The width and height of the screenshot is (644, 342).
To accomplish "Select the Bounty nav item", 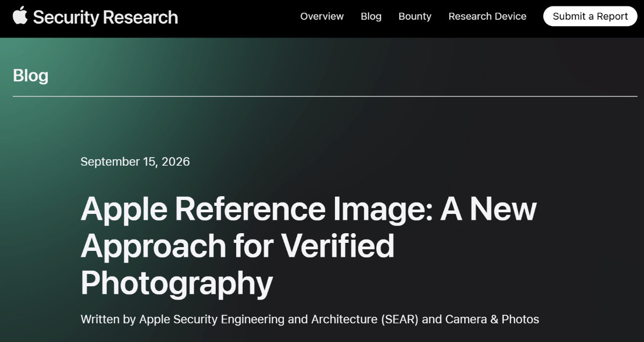I will pyautogui.click(x=415, y=16).
